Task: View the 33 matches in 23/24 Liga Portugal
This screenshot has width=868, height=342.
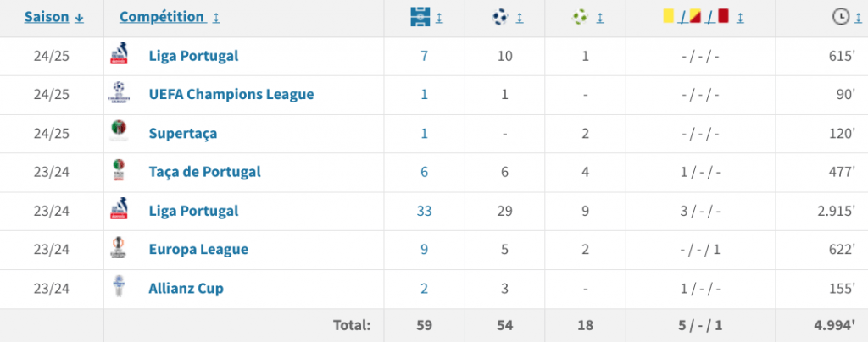Action: point(424,211)
